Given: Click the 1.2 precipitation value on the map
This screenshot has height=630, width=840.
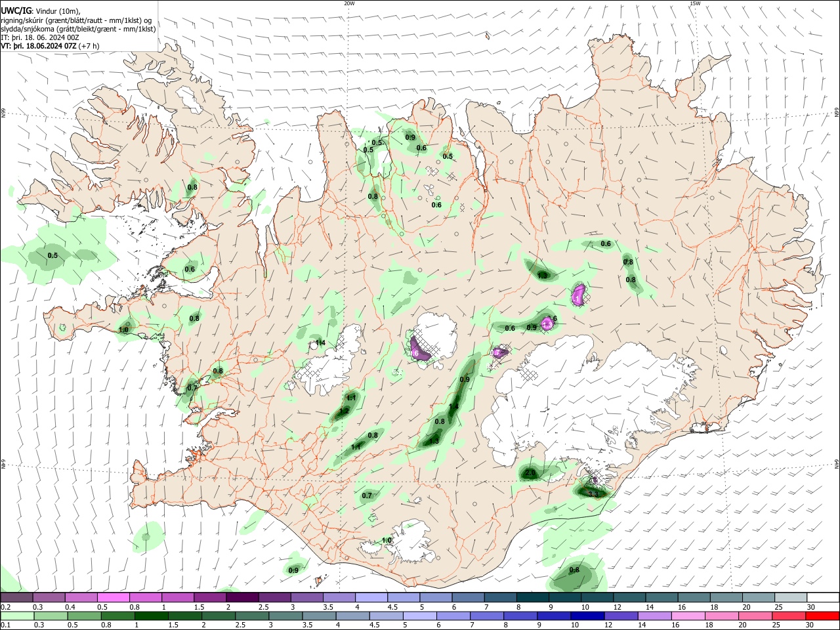Looking at the screenshot, I should [344, 411].
